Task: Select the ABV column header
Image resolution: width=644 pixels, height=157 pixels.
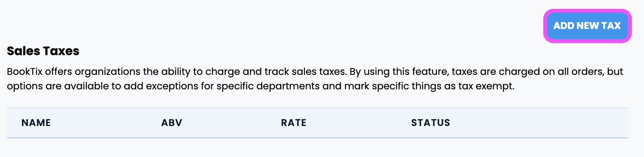Action: click(x=172, y=123)
